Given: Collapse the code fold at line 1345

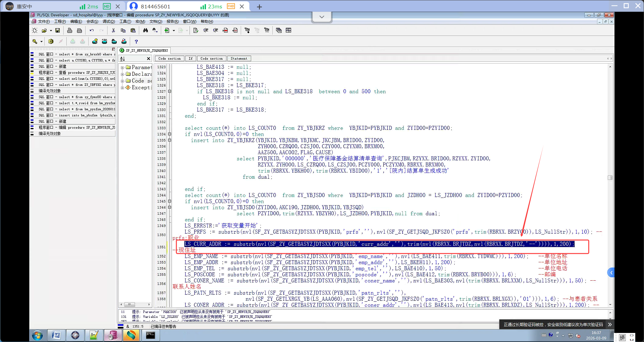Looking at the screenshot, I should tap(170, 201).
